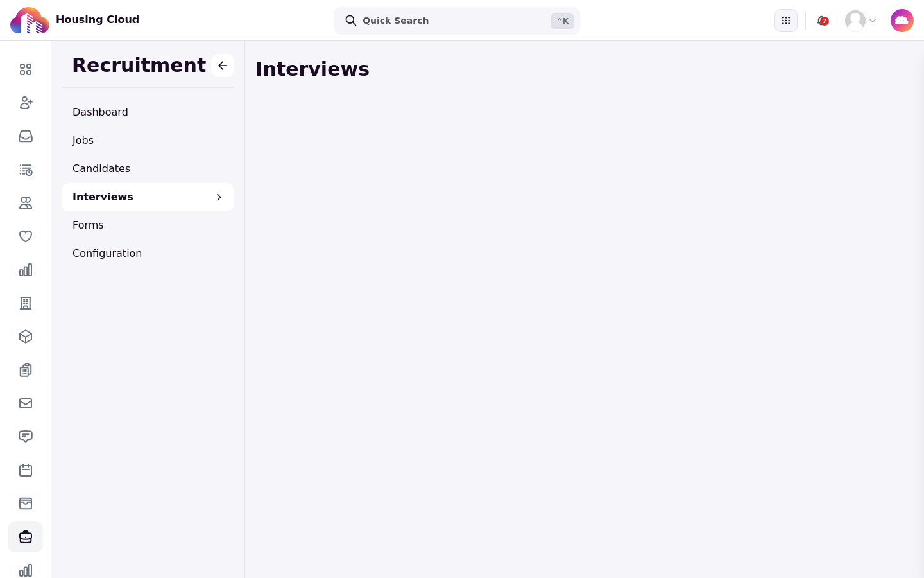
Task: Focus the Quick Search field
Action: [457, 21]
